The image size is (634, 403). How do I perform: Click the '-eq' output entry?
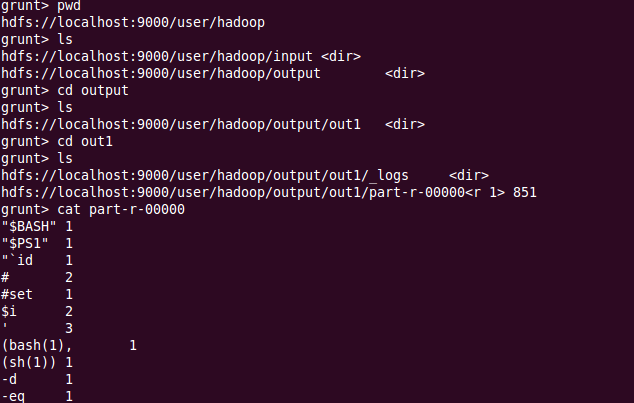[13, 396]
